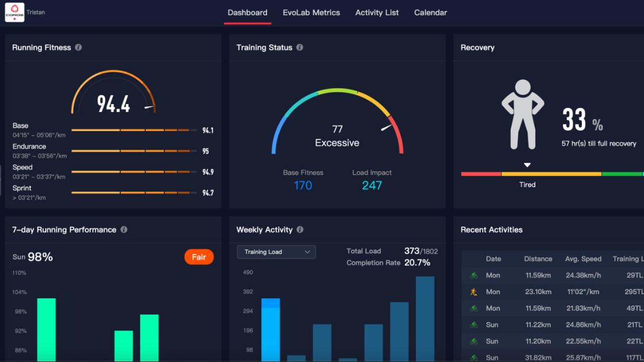Open the Running Fitness info icon
The width and height of the screenshot is (644, 362).
click(78, 48)
